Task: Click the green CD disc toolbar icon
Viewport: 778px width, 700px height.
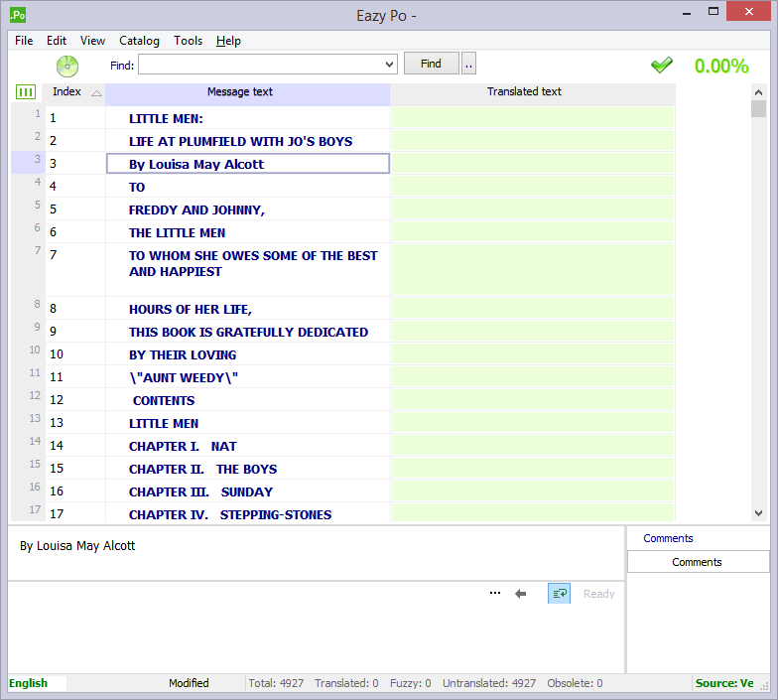Action: tap(67, 66)
